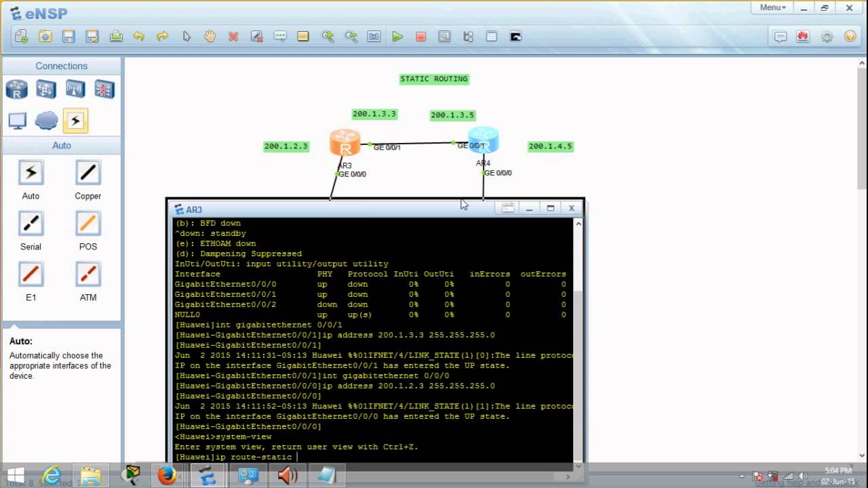Click the Print icon in toolbar
This screenshot has height=488, width=868.
pos(116,37)
